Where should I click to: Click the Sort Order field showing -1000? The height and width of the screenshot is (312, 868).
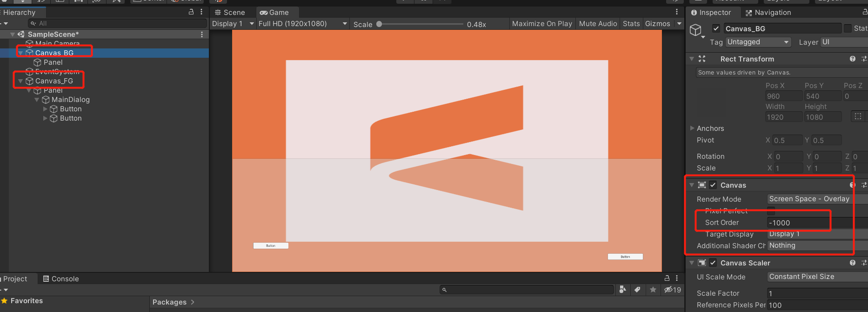coord(817,223)
